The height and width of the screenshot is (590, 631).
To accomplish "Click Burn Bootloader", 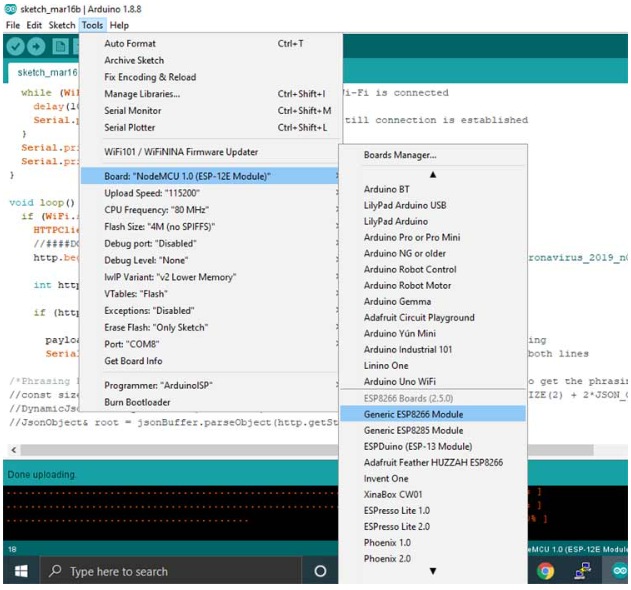I will coord(137,402).
